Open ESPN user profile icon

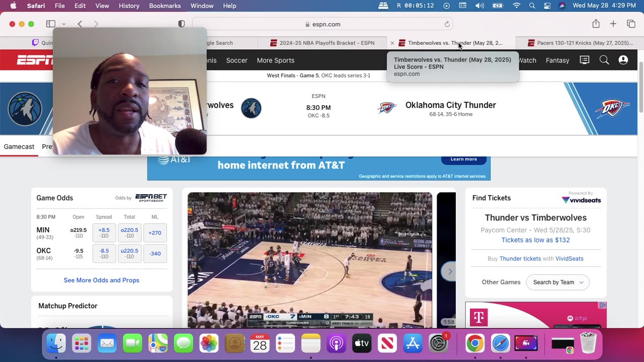pyautogui.click(x=623, y=60)
